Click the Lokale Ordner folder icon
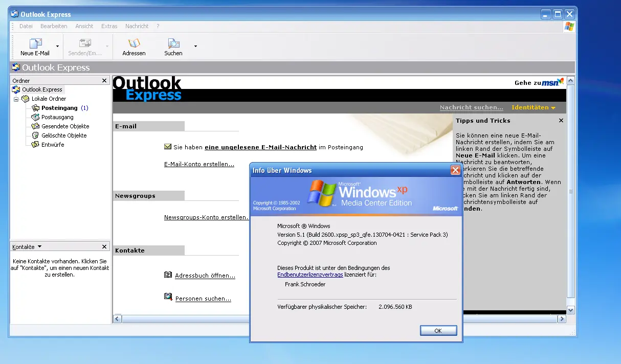This screenshot has width=621, height=364. click(x=26, y=99)
